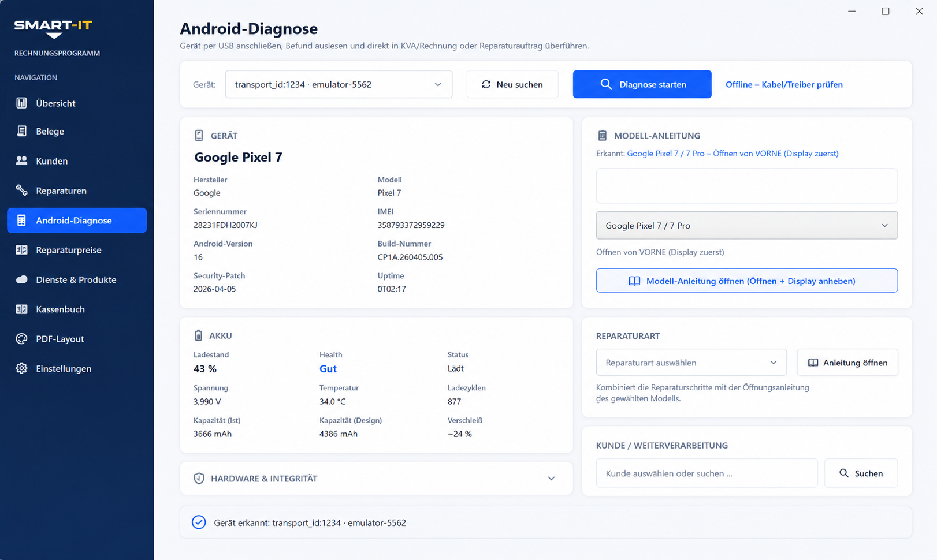The width and height of the screenshot is (937, 560).
Task: Click the Ladestand value 43 %
Action: tap(205, 368)
